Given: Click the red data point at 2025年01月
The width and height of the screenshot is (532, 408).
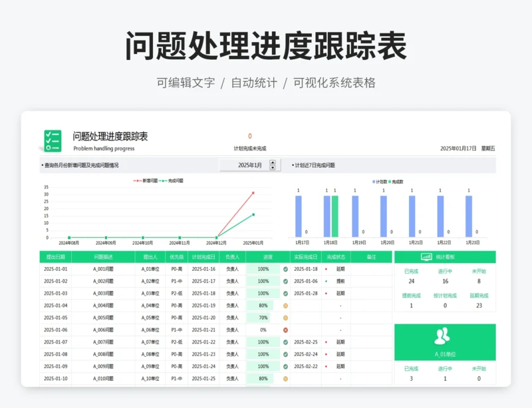Looking at the screenshot, I should click(253, 193).
